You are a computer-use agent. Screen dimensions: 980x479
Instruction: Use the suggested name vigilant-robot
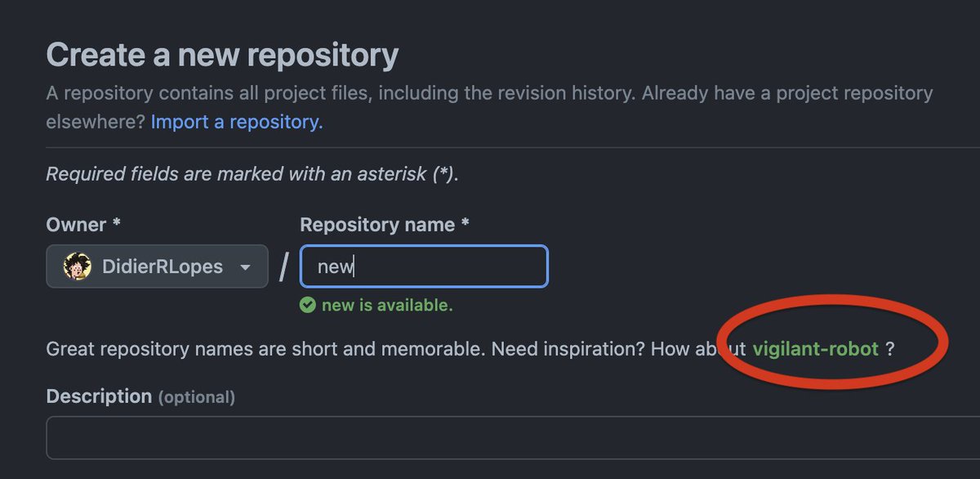pos(815,349)
